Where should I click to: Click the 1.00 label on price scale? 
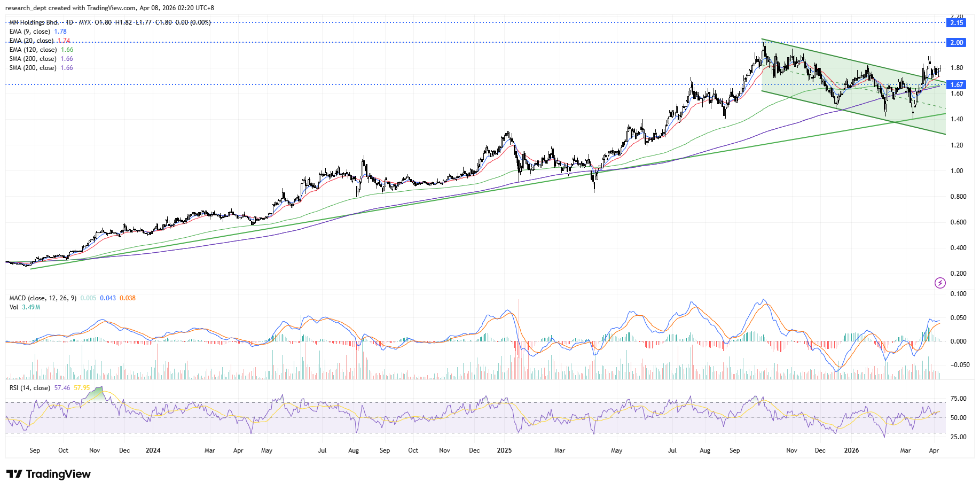click(957, 171)
